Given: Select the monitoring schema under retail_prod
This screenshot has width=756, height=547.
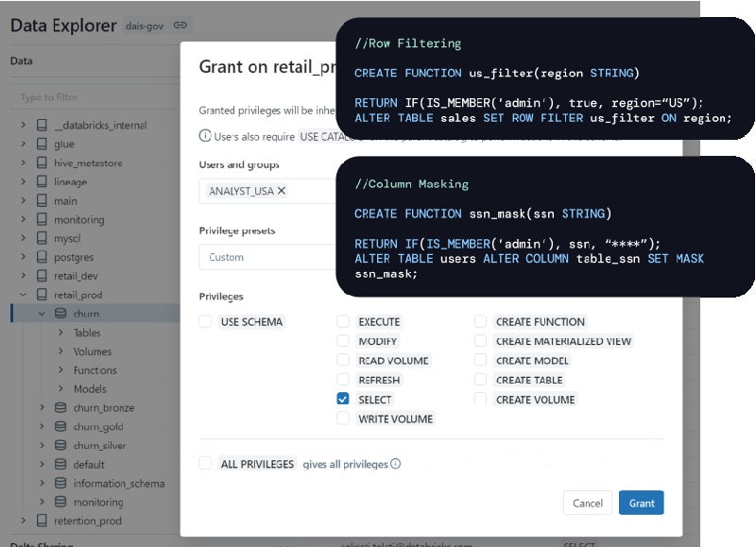Looking at the screenshot, I should click(x=98, y=503).
